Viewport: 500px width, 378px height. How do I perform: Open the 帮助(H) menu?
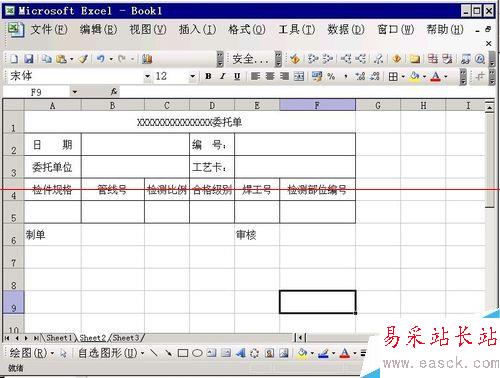click(445, 30)
